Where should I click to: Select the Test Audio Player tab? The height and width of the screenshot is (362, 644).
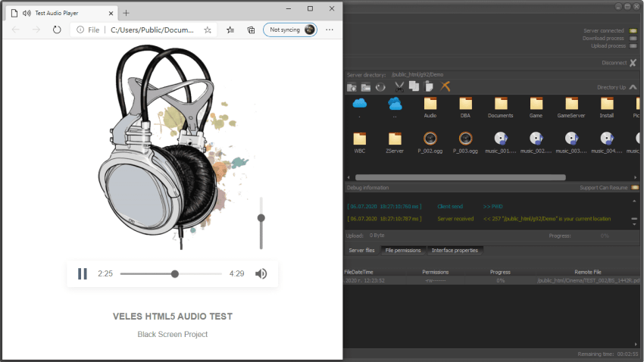61,13
